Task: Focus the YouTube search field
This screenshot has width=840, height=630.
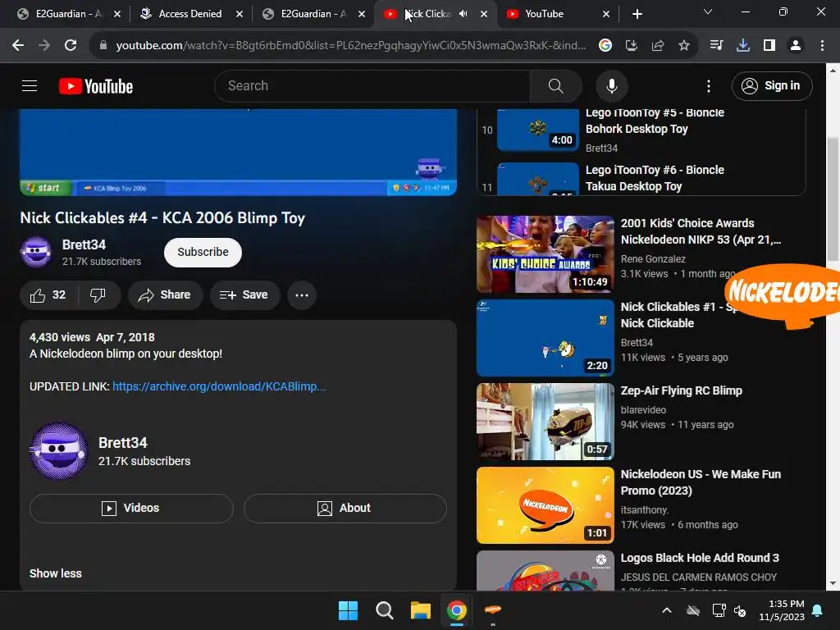Action: [372, 85]
